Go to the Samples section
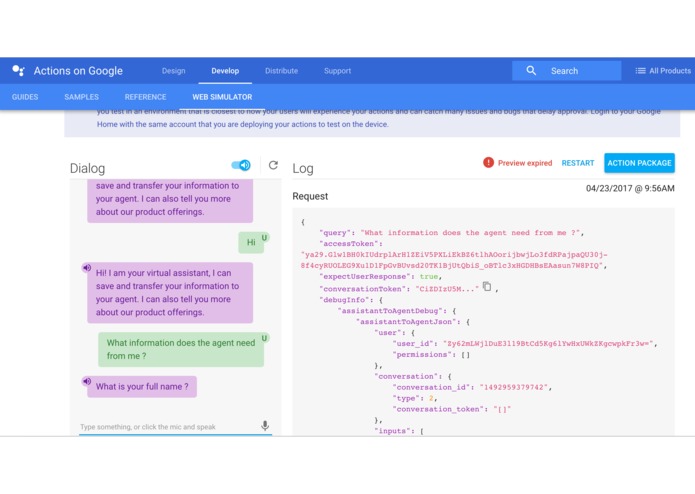This screenshot has height=494, width=695. tap(82, 97)
